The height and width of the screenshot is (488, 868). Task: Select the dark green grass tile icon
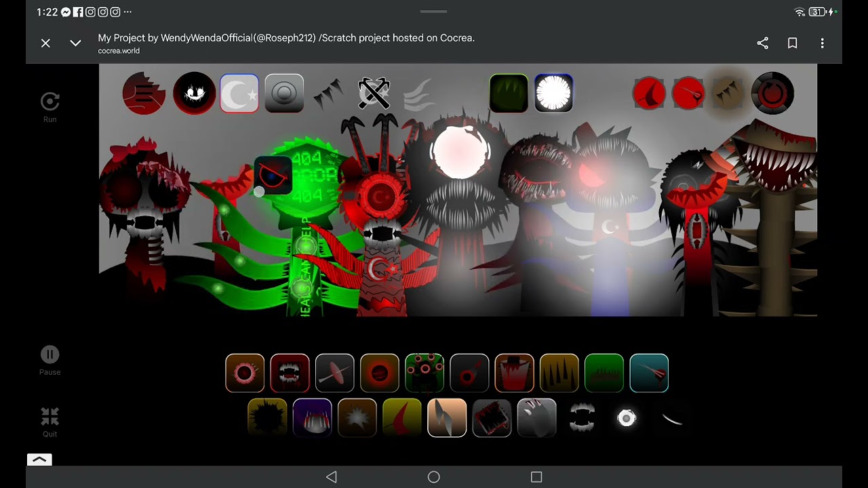pos(509,93)
